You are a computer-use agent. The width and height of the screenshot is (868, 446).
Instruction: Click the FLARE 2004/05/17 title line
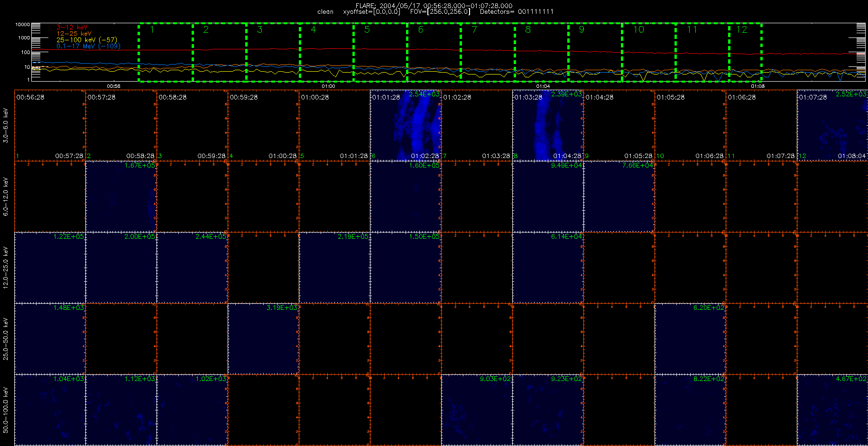[434, 6]
